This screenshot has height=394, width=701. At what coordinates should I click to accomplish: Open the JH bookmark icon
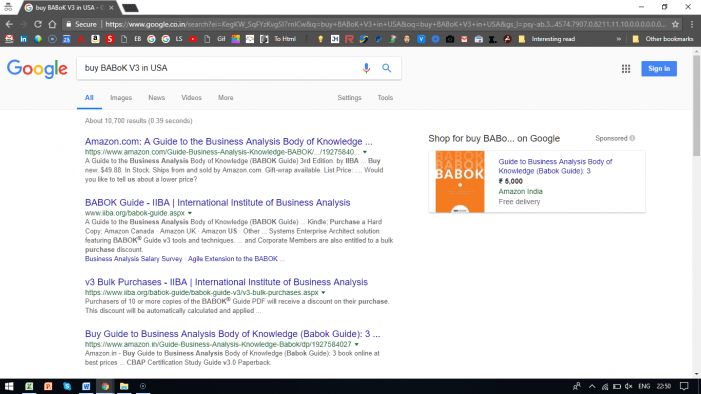(335, 39)
